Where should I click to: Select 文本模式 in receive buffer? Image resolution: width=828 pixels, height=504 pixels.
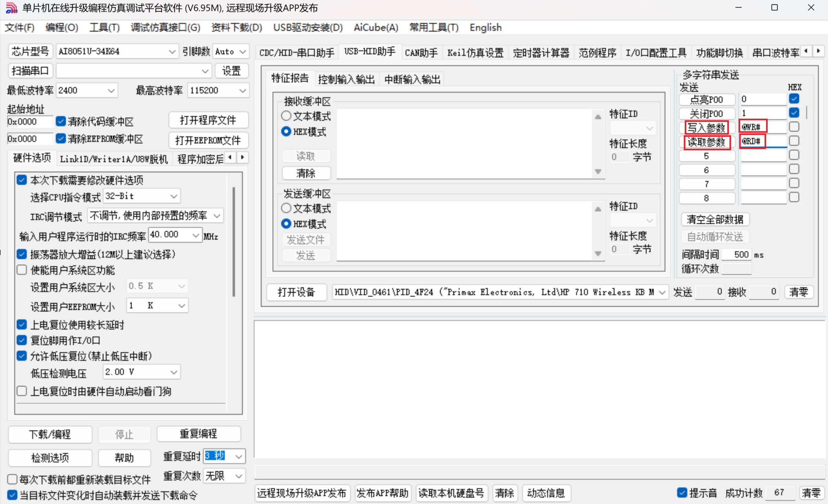(286, 116)
